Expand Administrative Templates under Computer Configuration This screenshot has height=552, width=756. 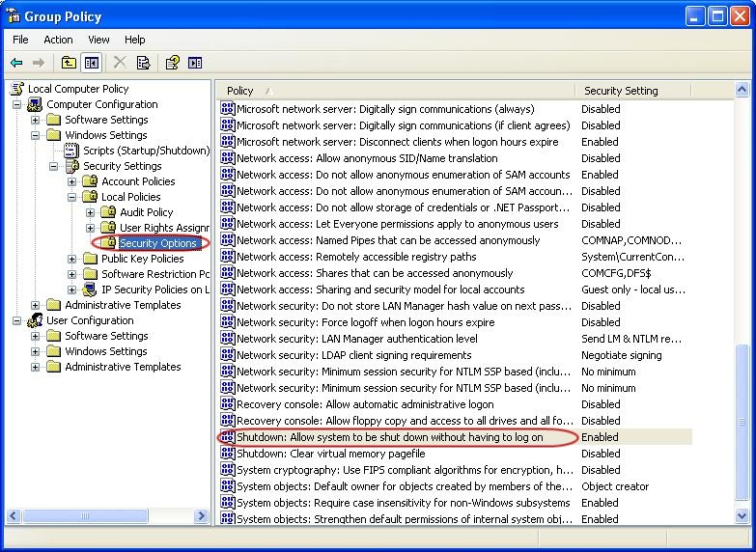(35, 305)
